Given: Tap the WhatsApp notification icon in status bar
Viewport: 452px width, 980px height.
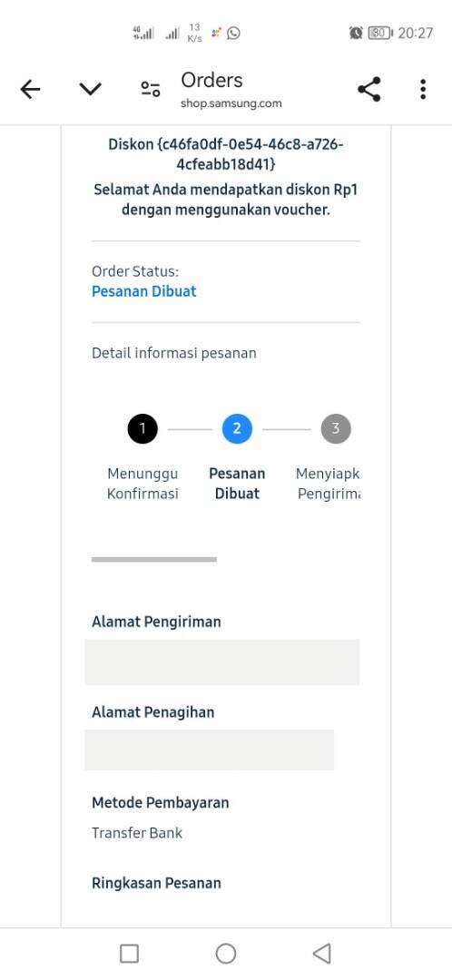Looking at the screenshot, I should point(234,34).
